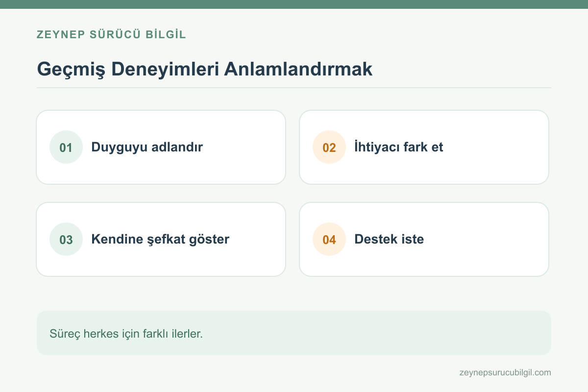Click the 02 number badge
Screen dimensions: 588x392
tap(329, 147)
